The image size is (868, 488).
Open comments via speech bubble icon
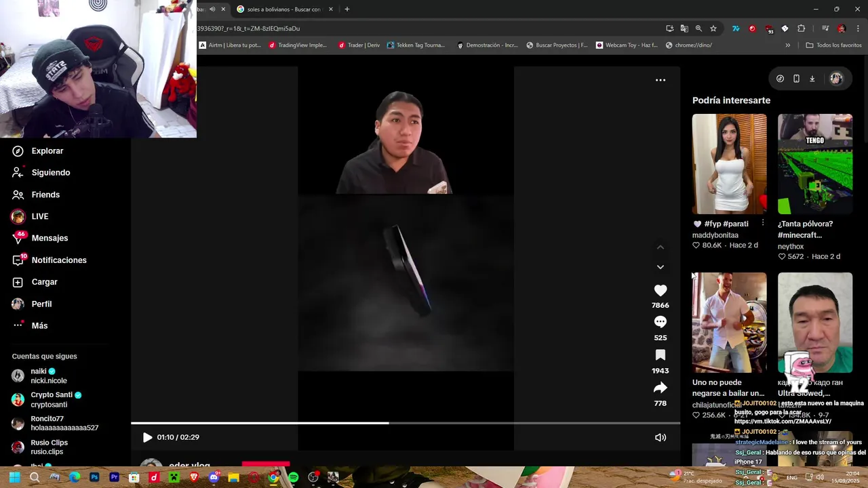click(660, 322)
